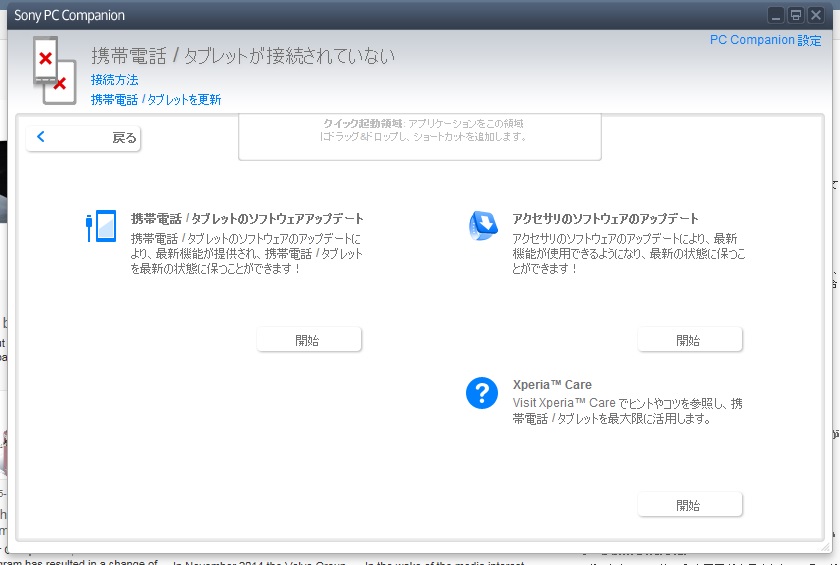Screen dimensions: 840x565
Task: Close the Sony PC Companion window
Action: click(x=816, y=15)
